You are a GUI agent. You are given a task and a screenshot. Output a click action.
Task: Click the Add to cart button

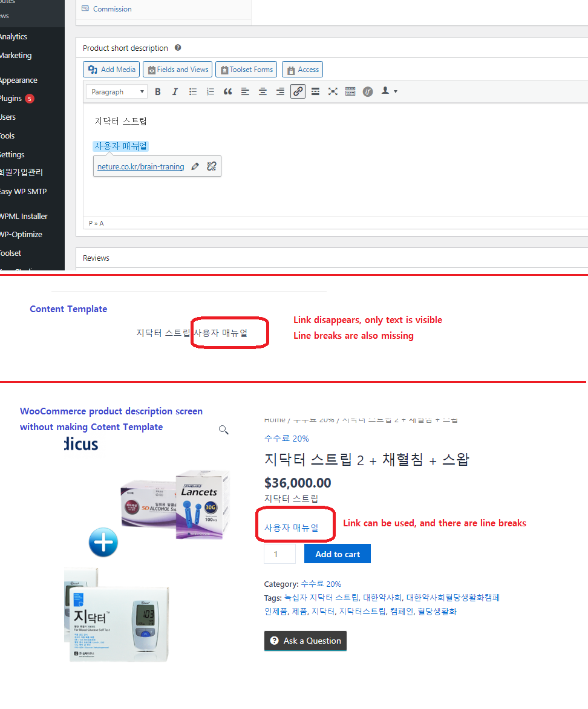click(338, 554)
